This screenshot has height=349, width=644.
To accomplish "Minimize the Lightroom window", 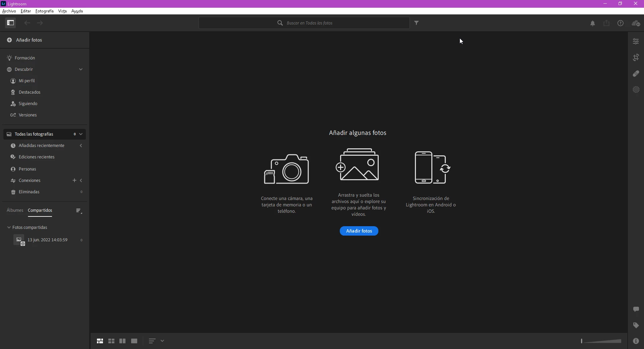I will coord(605,4).
